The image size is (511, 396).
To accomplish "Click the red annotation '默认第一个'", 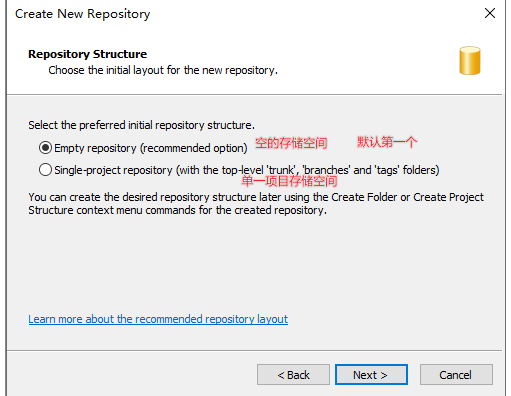I will (x=387, y=142).
